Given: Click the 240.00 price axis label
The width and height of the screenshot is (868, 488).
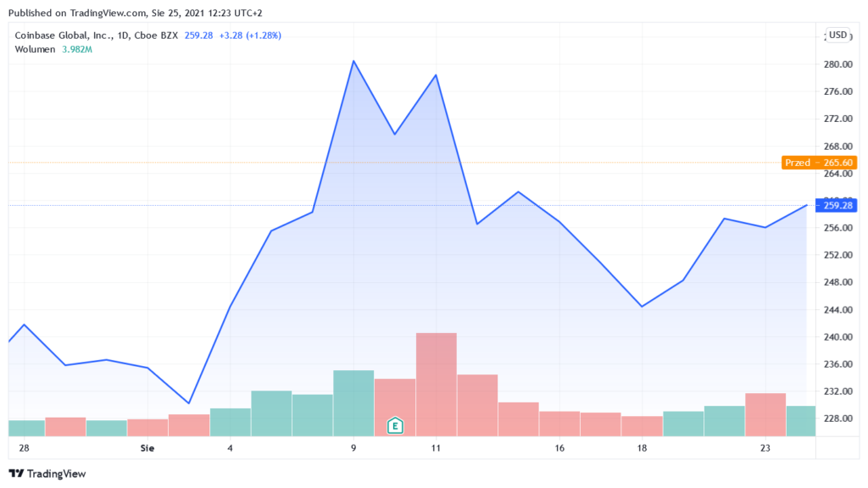Looking at the screenshot, I should tap(838, 337).
